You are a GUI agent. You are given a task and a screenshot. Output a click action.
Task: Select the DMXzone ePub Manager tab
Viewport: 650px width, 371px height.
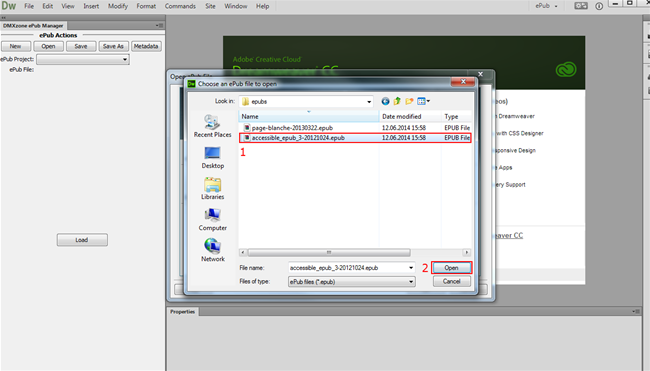tap(33, 26)
